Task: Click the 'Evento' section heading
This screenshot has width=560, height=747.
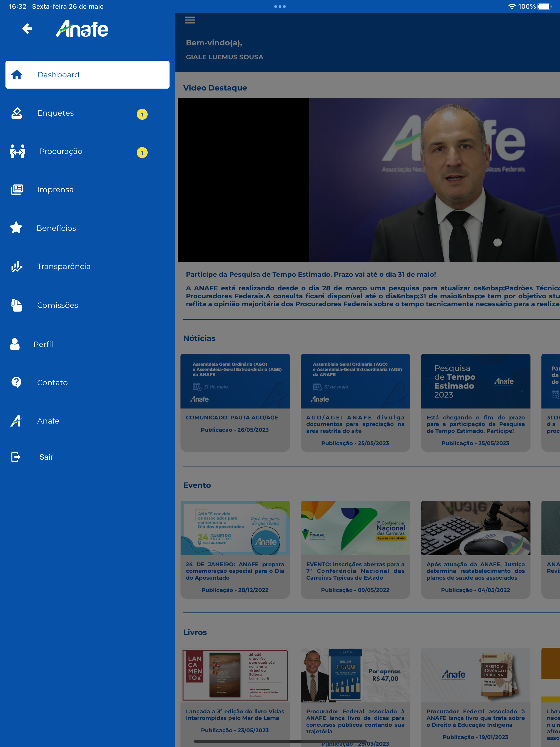Action: click(x=197, y=485)
